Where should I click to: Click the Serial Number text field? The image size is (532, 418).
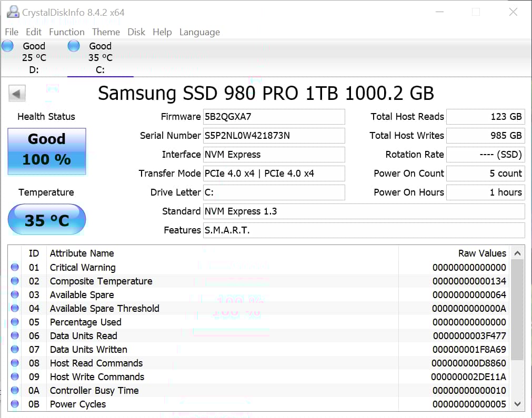tap(274, 136)
